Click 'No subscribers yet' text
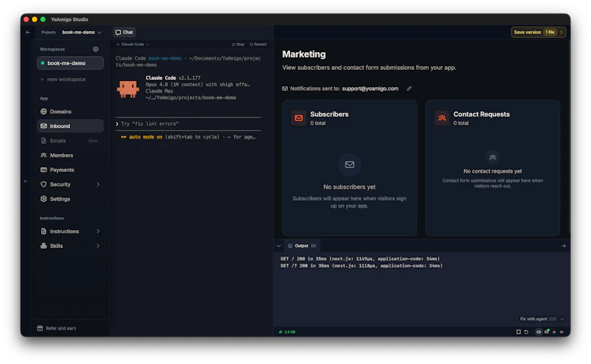This screenshot has width=591, height=364. [349, 187]
